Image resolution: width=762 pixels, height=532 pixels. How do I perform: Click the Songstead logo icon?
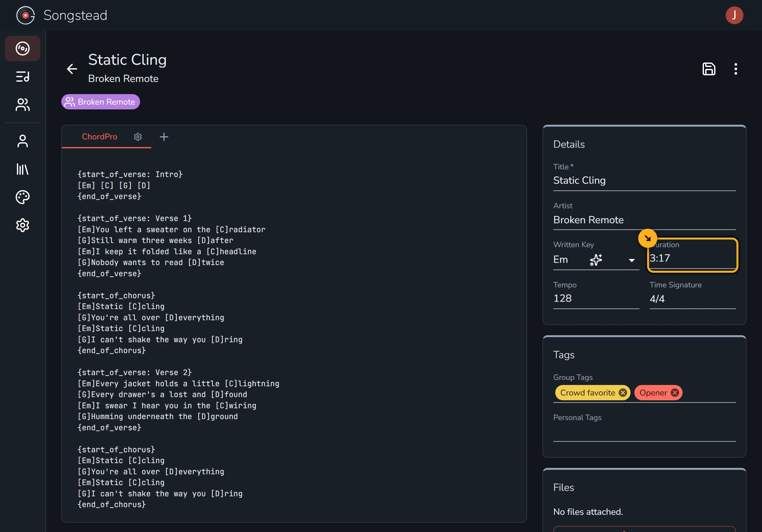tap(25, 15)
